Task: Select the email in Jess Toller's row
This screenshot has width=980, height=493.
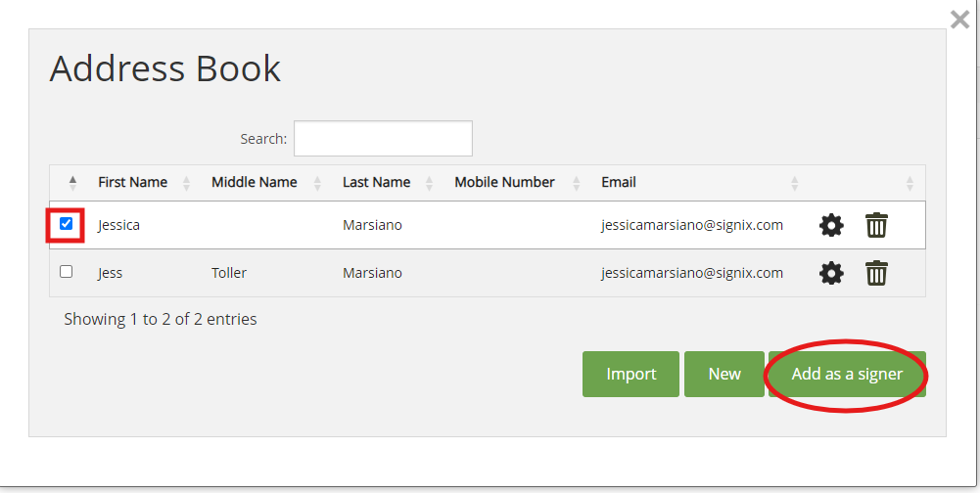Action: tap(692, 273)
